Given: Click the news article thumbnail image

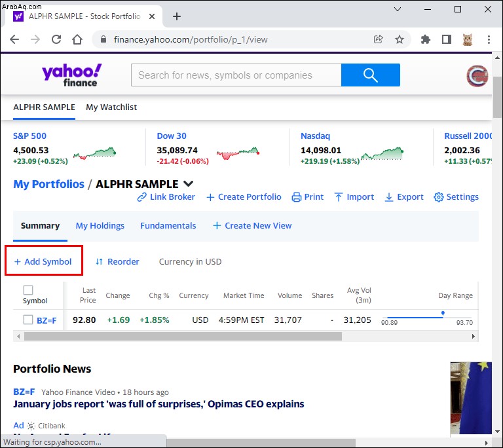Looking at the screenshot, I should (471, 398).
